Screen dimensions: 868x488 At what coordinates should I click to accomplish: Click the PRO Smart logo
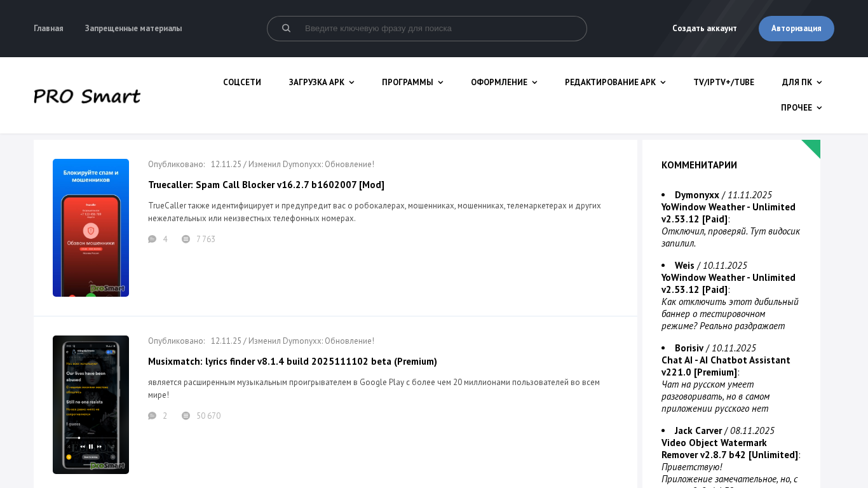click(87, 96)
